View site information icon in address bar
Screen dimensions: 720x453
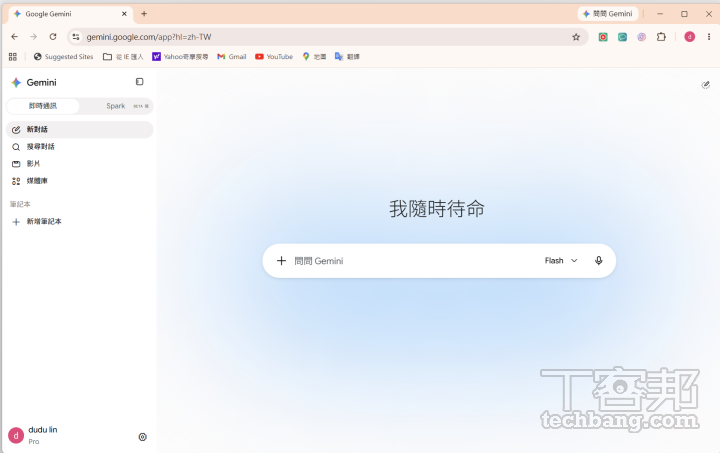click(76, 37)
